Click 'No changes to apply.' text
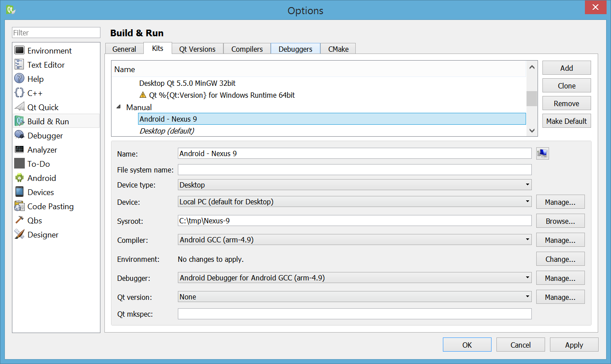The height and width of the screenshot is (364, 611). [x=211, y=259]
